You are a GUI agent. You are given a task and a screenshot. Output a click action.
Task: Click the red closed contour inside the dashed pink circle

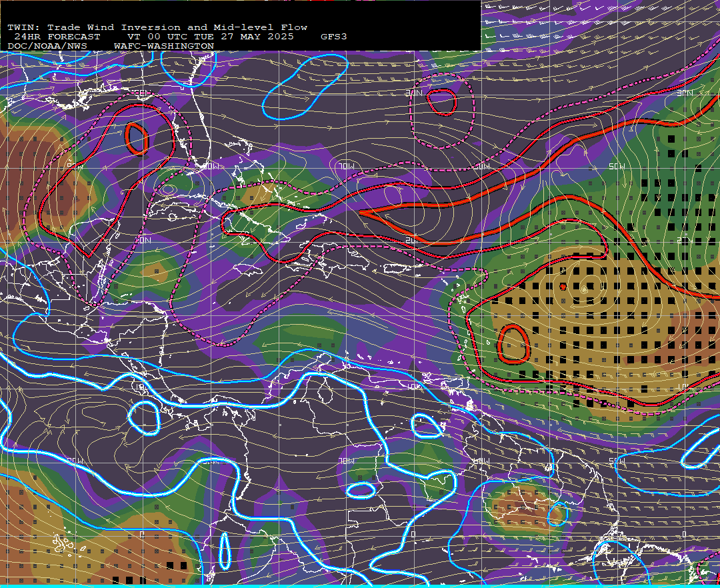441,102
